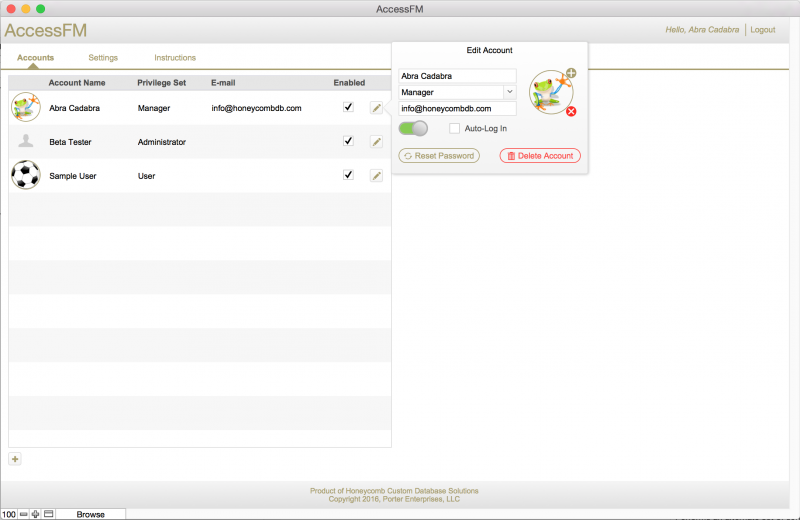Zoom in using the status bar plus icon
Viewport: 800px width, 520px height.
[x=36, y=514]
